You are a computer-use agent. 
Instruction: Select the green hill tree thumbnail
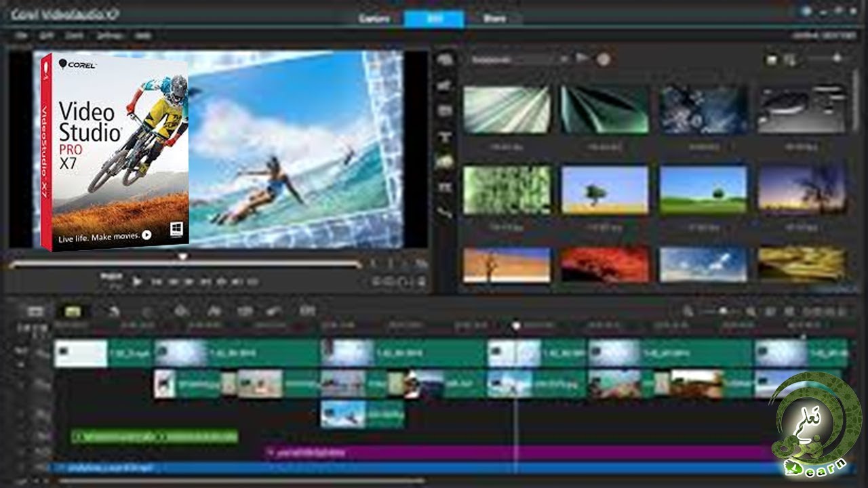click(703, 190)
